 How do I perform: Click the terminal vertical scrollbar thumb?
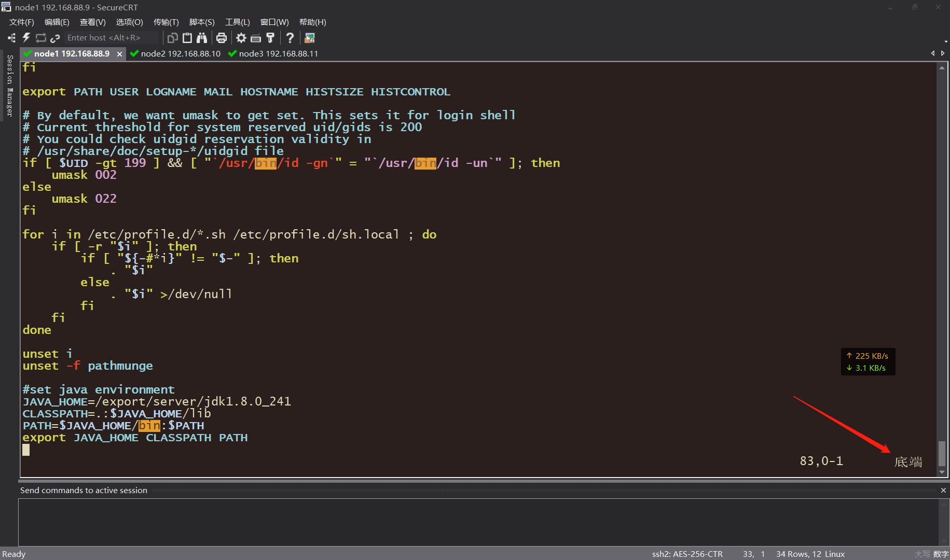pos(942,453)
